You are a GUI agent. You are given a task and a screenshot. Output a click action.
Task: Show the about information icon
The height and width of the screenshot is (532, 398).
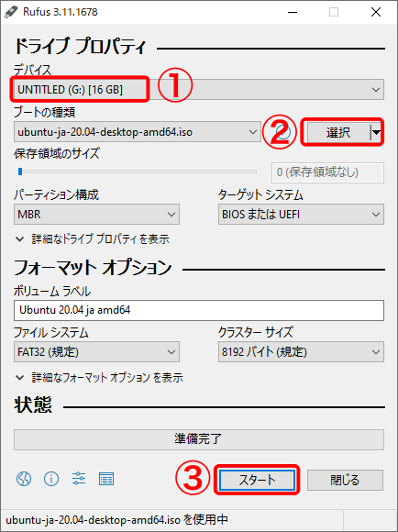(x=51, y=479)
